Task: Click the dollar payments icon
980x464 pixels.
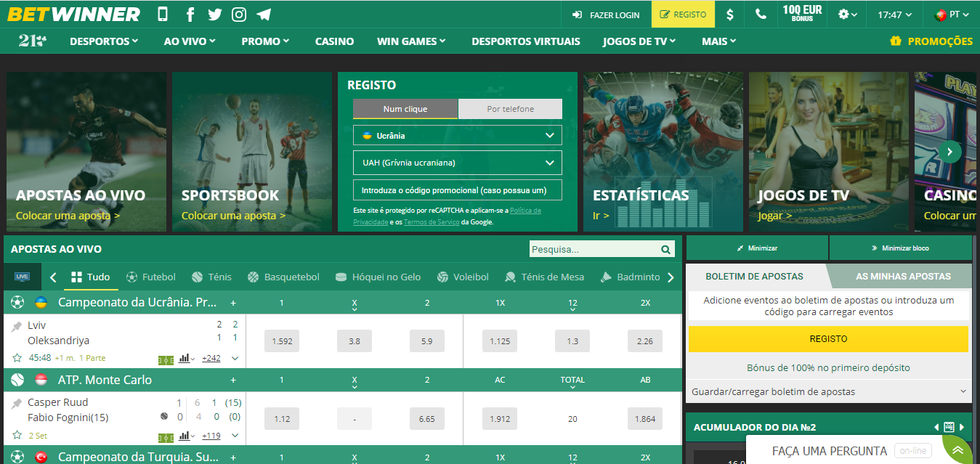Action: click(x=730, y=15)
